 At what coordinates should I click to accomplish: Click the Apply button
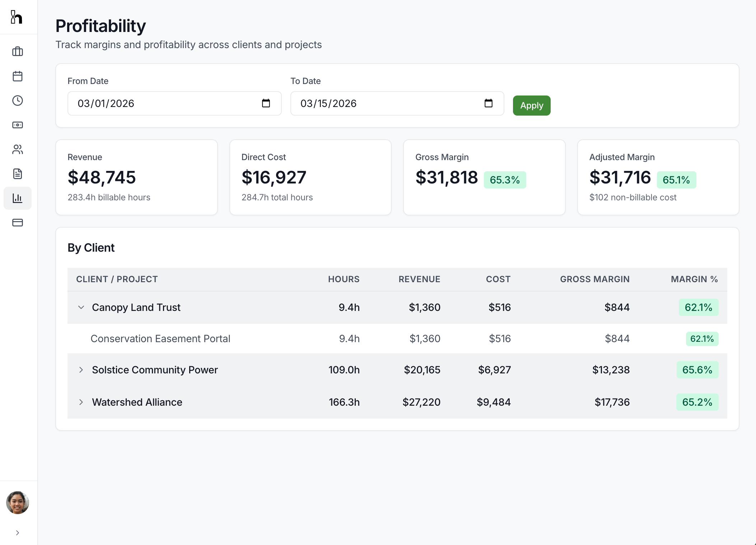pyautogui.click(x=532, y=105)
